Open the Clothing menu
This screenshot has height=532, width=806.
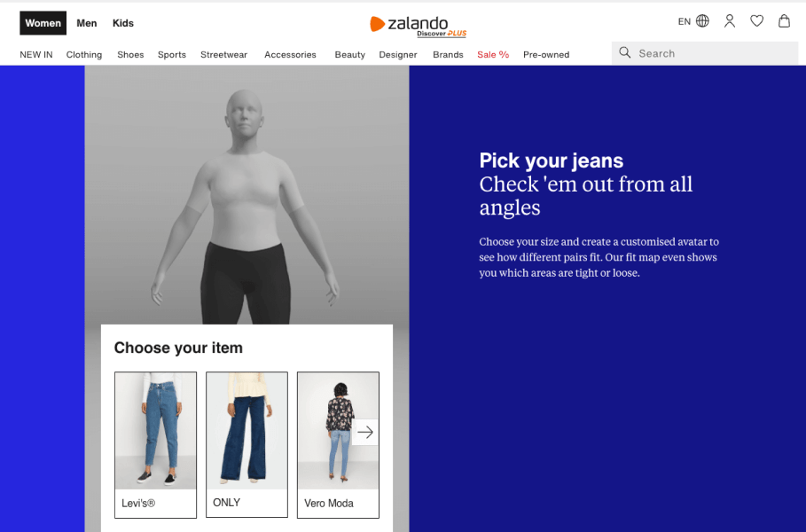tap(84, 54)
